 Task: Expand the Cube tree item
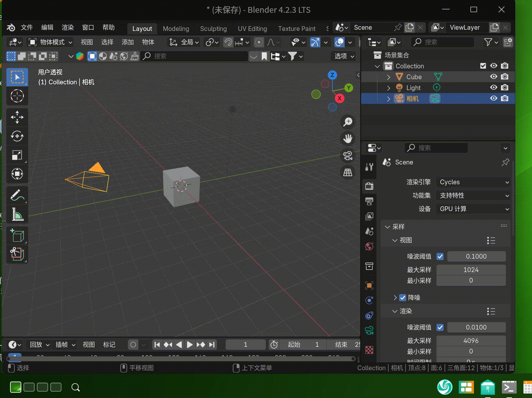point(388,77)
